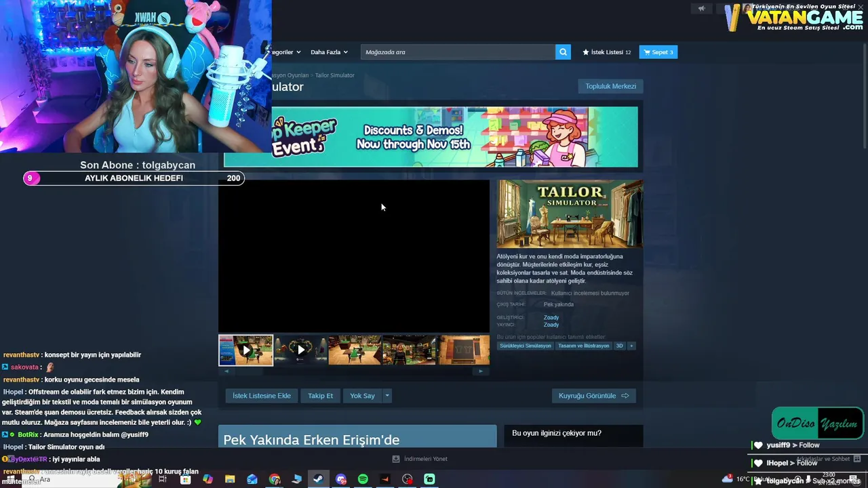Click the Kullanıcı incelemesi bulunmuyor text
868x488 pixels.
click(x=590, y=293)
